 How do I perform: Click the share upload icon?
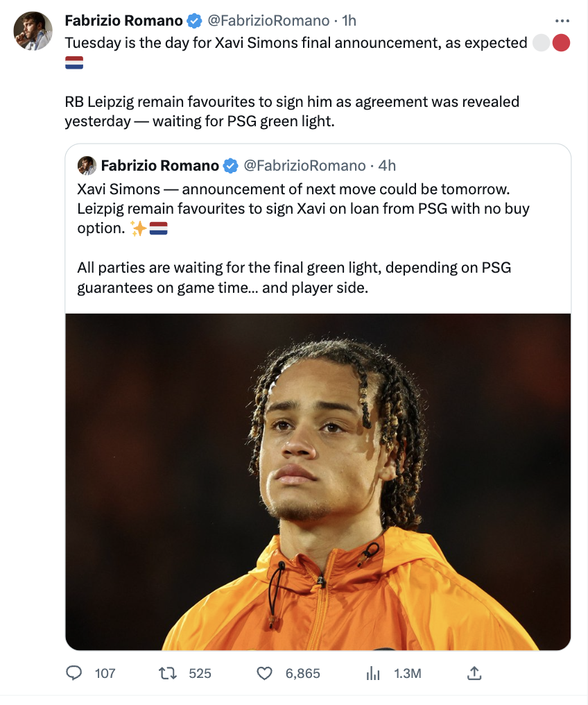(x=474, y=673)
